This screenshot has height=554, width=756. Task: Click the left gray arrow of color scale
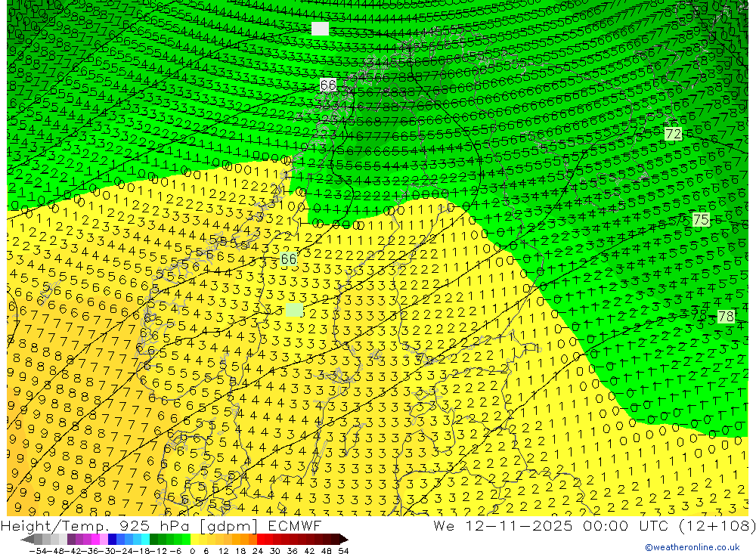27,539
